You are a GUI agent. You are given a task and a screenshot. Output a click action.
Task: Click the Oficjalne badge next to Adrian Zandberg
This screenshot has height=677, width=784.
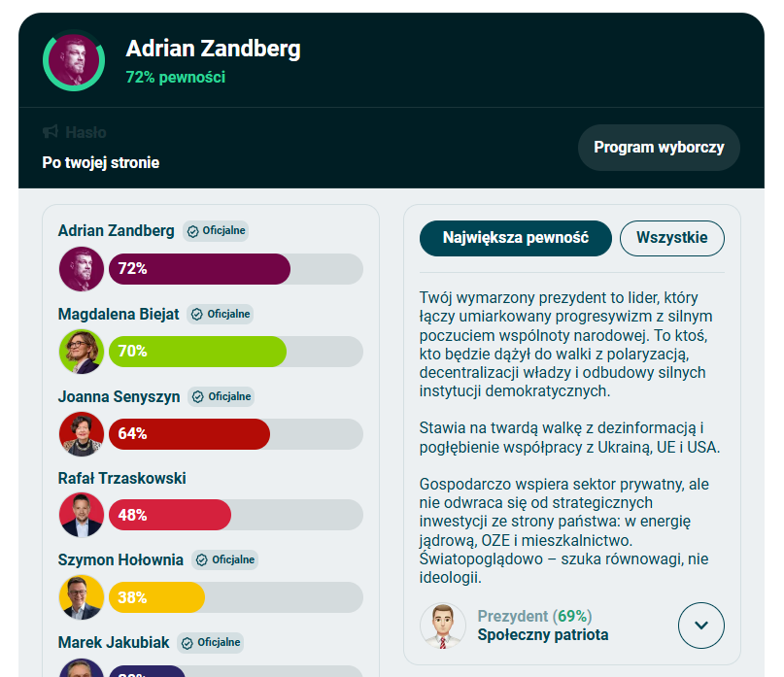click(x=218, y=231)
